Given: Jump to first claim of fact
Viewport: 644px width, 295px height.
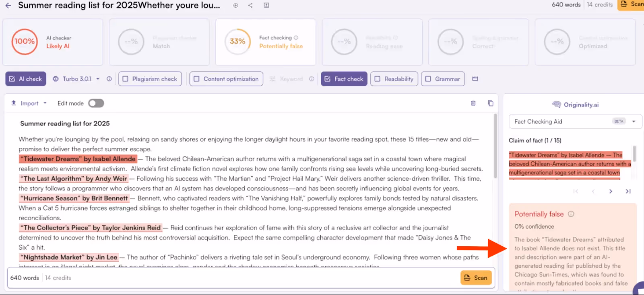Looking at the screenshot, I should click(576, 191).
